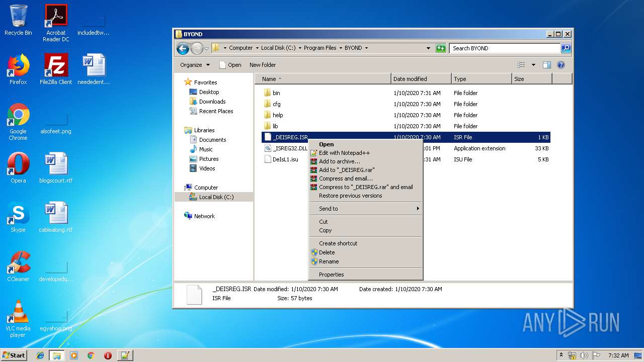This screenshot has height=362, width=644.
Task: Sort by the Name column header
Action: (323, 79)
